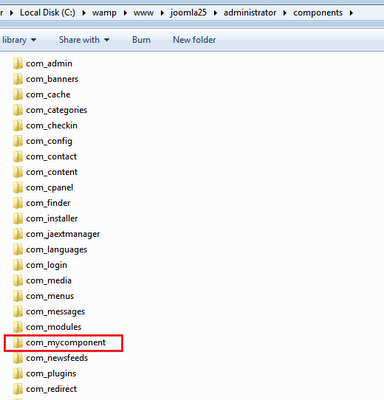Viewport: 384px width, 400px height.
Task: Select the com_content folder icon
Action: pos(18,172)
